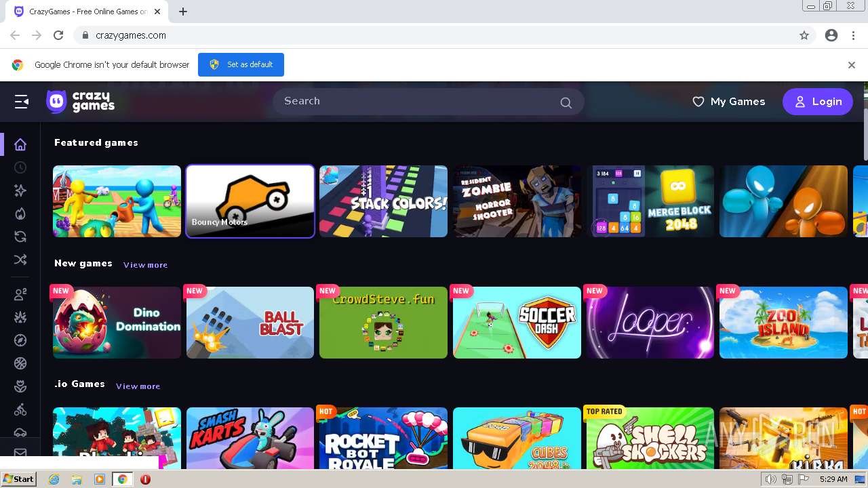Click the system clock showing 5:29 AM
Image resolution: width=868 pixels, height=488 pixels.
pyautogui.click(x=833, y=479)
